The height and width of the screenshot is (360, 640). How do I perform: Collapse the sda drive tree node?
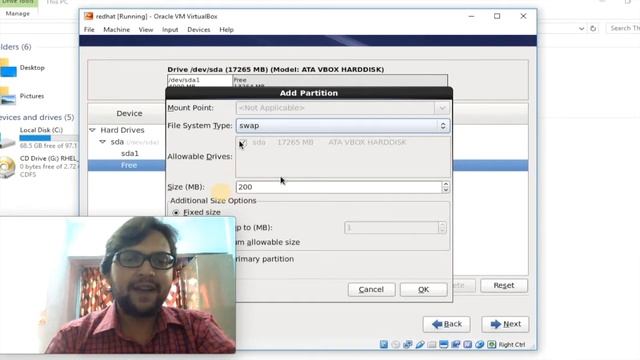tap(102, 142)
